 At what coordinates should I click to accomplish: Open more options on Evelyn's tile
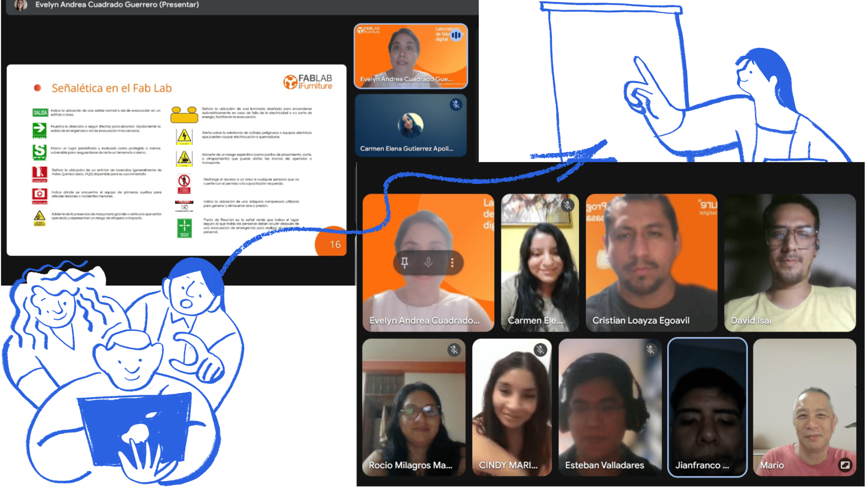pyautogui.click(x=452, y=263)
